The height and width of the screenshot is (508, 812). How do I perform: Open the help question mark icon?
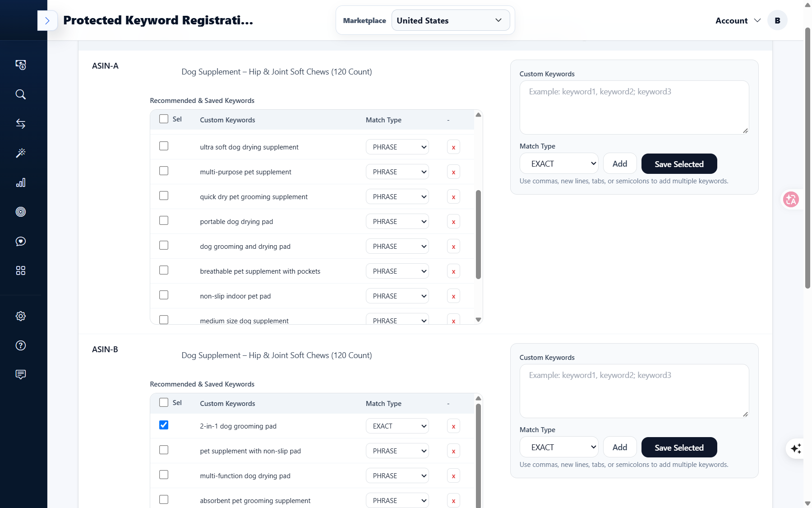click(x=21, y=345)
